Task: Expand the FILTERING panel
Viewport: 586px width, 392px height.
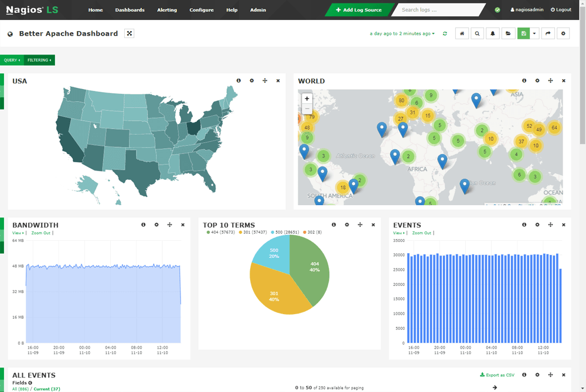Action: click(39, 60)
